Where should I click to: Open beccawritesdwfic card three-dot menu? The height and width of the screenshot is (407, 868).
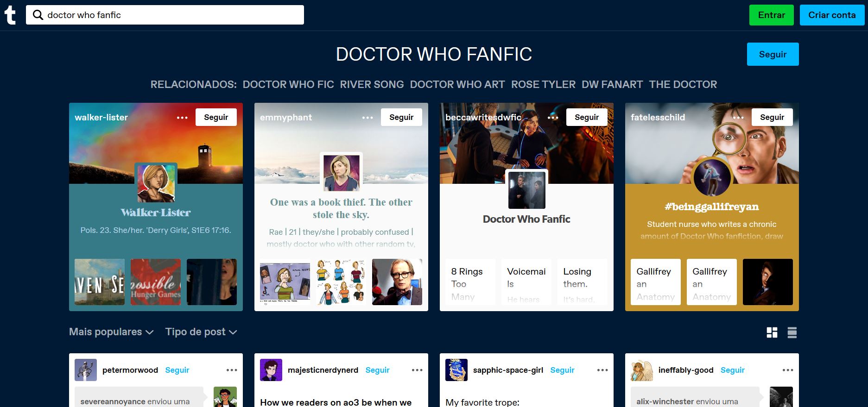(553, 118)
